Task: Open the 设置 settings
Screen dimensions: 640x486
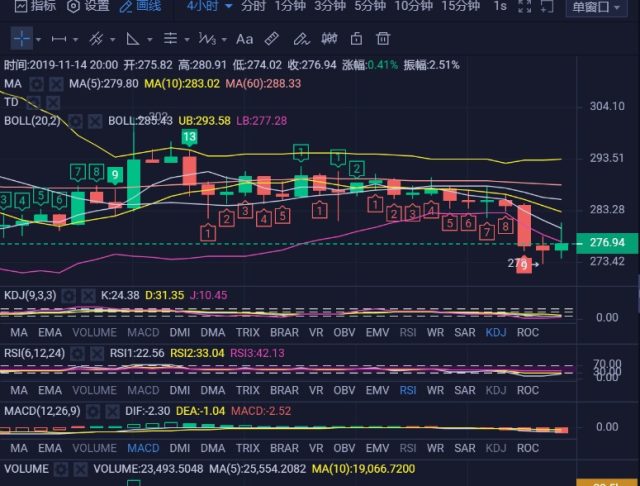Action: coord(88,6)
